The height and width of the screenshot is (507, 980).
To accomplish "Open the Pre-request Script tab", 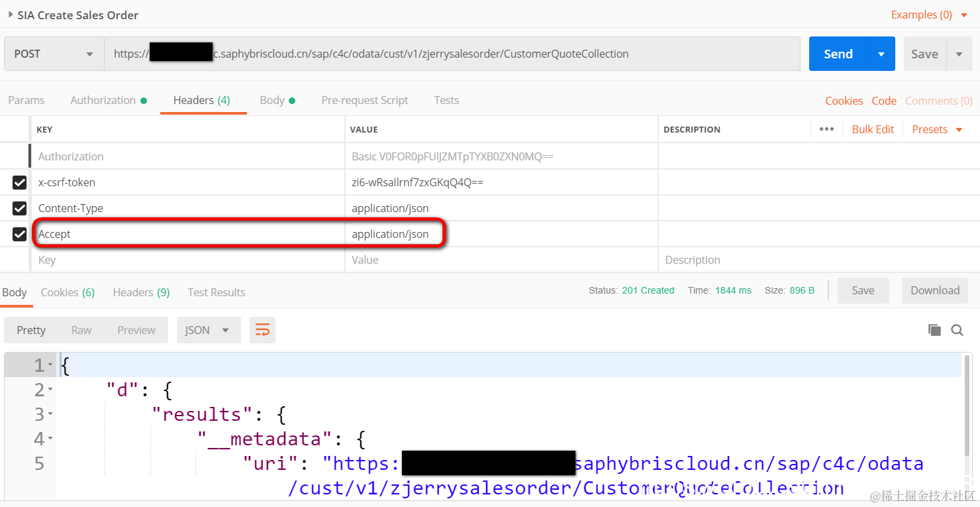I will click(365, 100).
